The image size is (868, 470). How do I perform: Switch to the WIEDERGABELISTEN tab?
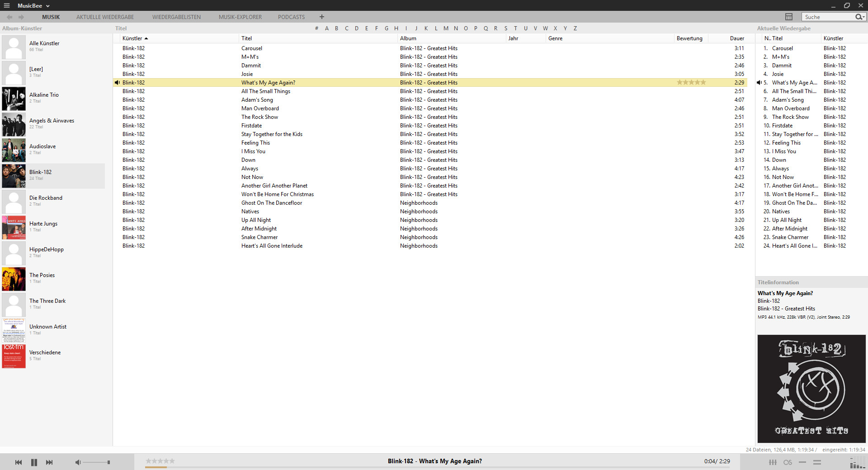(176, 17)
